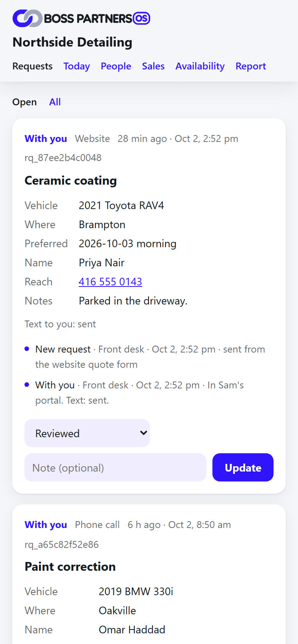This screenshot has width=298, height=644.
Task: Open the Reviewed status dropdown
Action: [x=87, y=433]
